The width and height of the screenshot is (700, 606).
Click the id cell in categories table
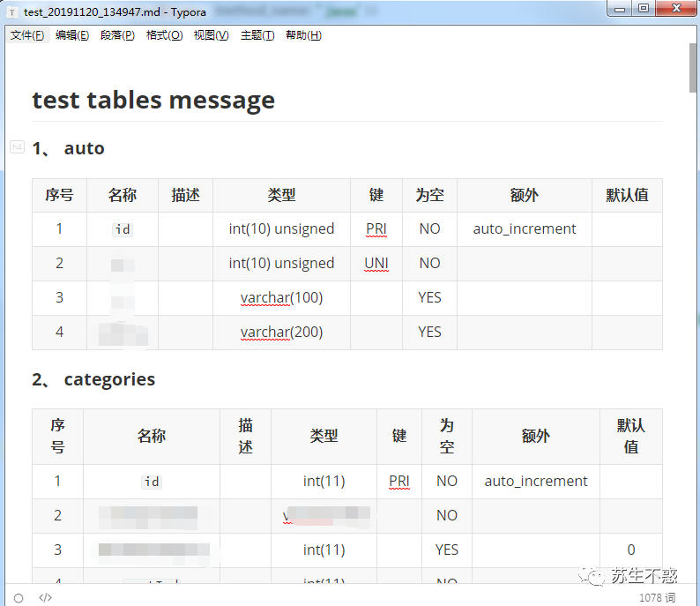click(x=152, y=482)
